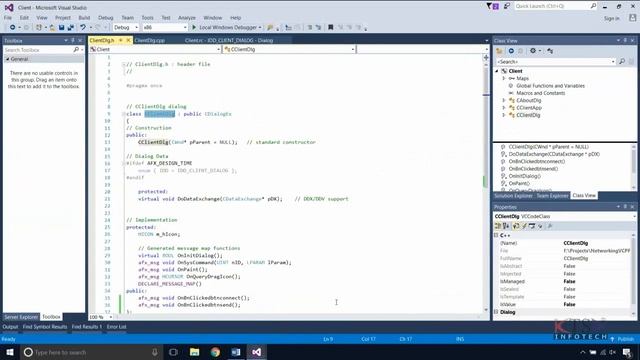Image resolution: width=640 pixels, height=360 pixels.
Task: Open Word from the taskbar
Action: (236, 352)
